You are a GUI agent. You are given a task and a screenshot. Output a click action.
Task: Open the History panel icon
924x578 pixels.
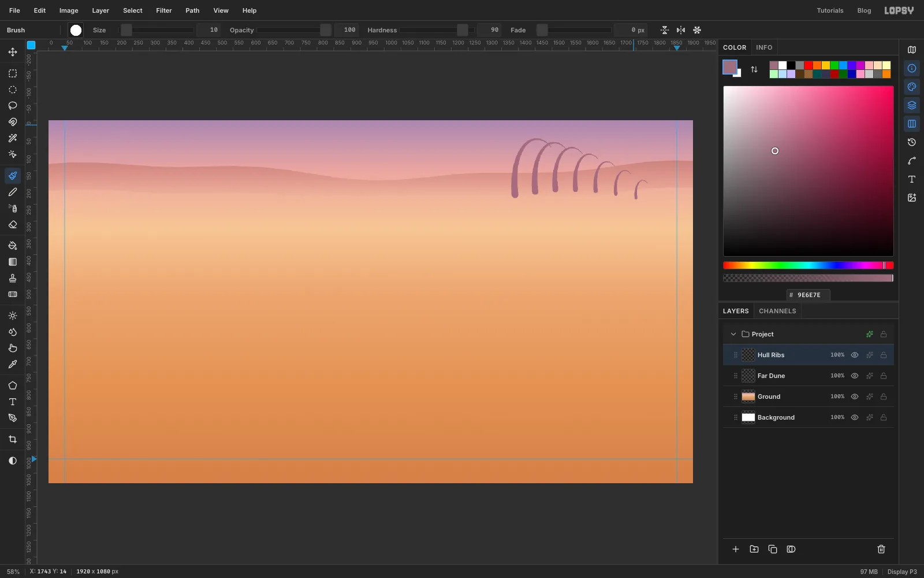[x=912, y=142]
